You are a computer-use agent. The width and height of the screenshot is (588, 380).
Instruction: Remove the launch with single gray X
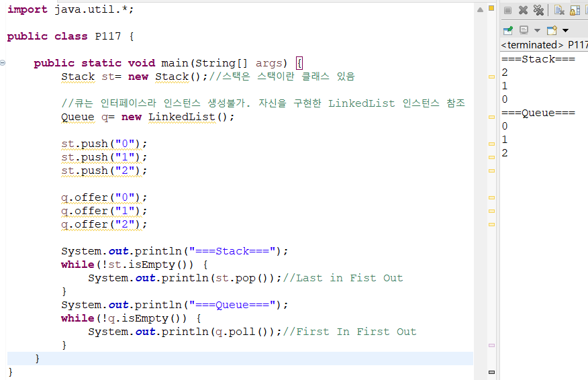523,10
